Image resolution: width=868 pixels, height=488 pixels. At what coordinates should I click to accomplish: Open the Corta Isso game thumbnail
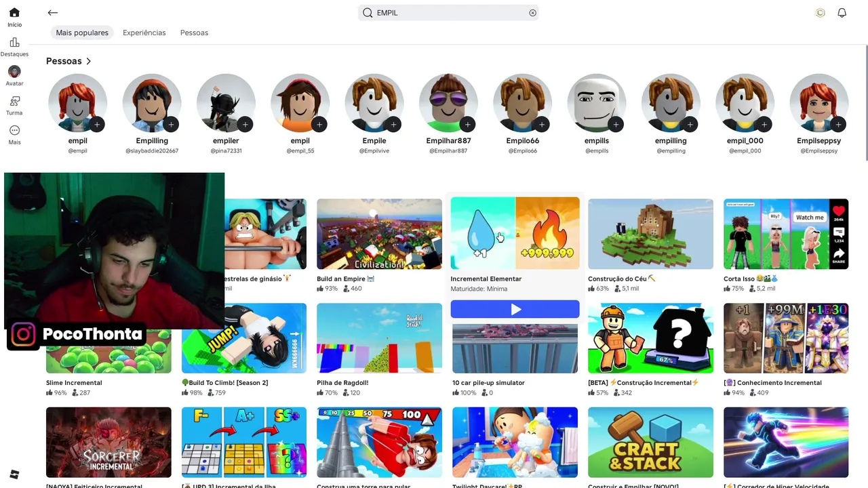(x=786, y=234)
